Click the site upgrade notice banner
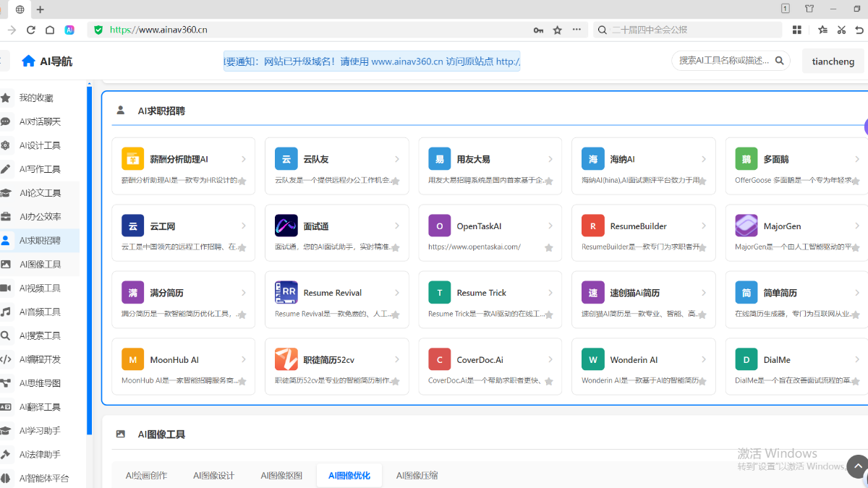The image size is (868, 488). [372, 61]
